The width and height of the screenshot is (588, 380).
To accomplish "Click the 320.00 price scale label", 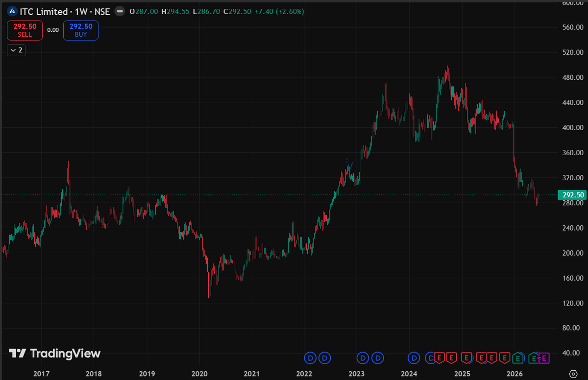I will (574, 178).
